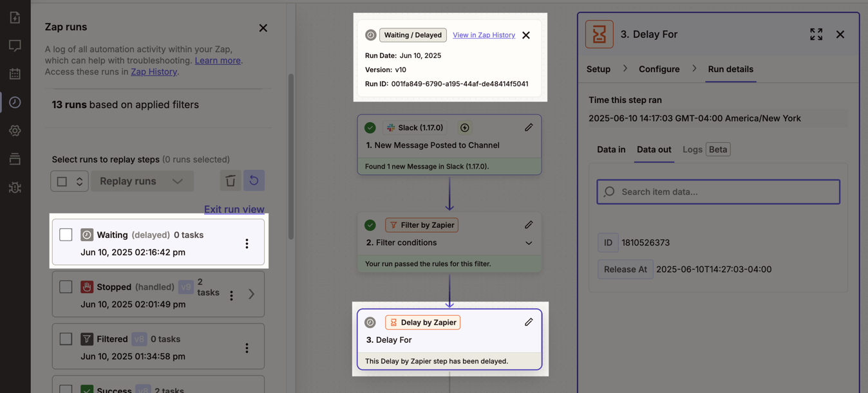Viewport: 868px width, 393px height.
Task: Select the ID value 1810526373
Action: tap(645, 242)
